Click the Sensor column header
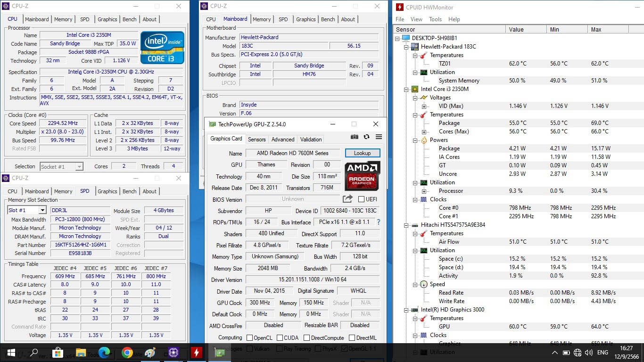Viewport: 644px width, 362px height. pos(449,29)
